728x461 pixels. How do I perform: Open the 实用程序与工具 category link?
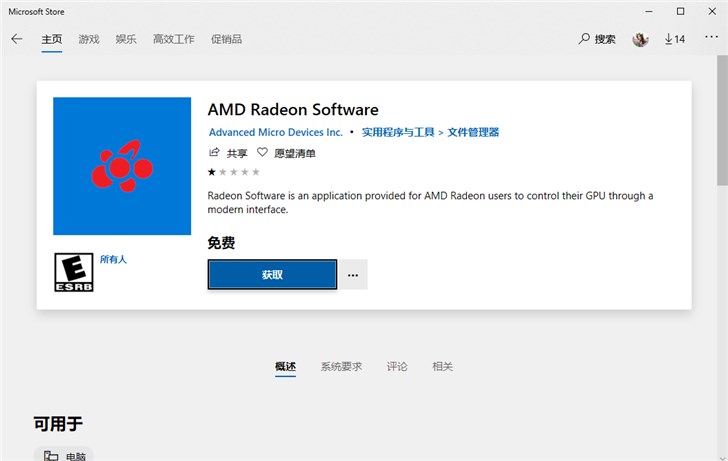pyautogui.click(x=398, y=132)
